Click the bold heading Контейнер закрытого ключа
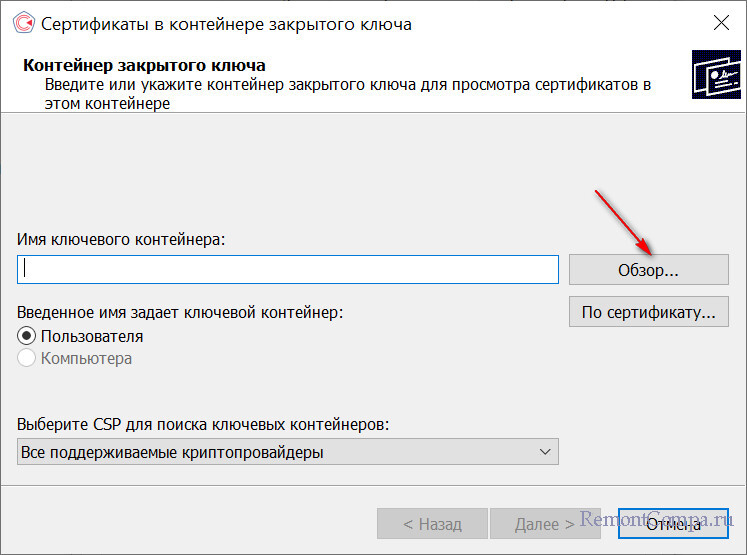Viewport: 747px width, 555px height. (144, 66)
